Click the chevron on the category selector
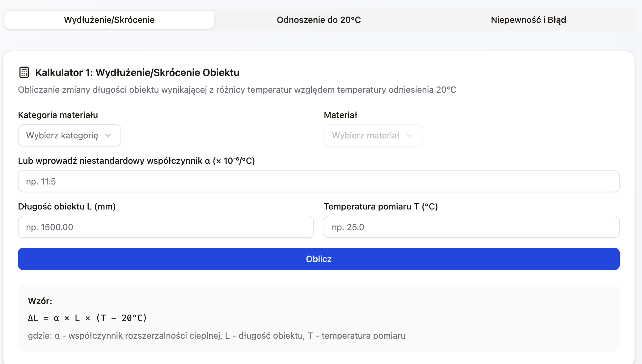Screen dimensions: 642x364 point(108,135)
